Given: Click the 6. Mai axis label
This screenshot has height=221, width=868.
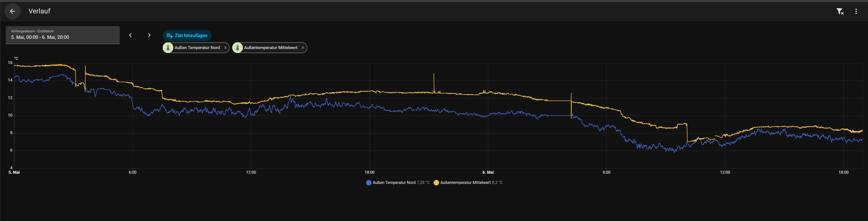Looking at the screenshot, I should pyautogui.click(x=488, y=172).
